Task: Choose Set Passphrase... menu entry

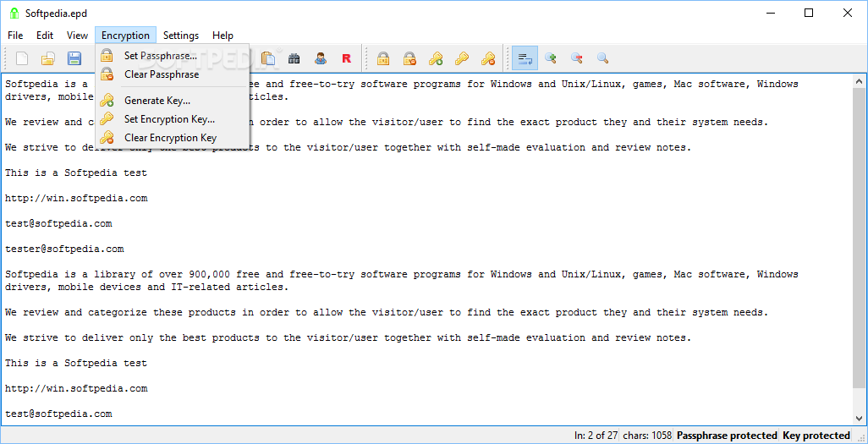Action: (x=173, y=55)
